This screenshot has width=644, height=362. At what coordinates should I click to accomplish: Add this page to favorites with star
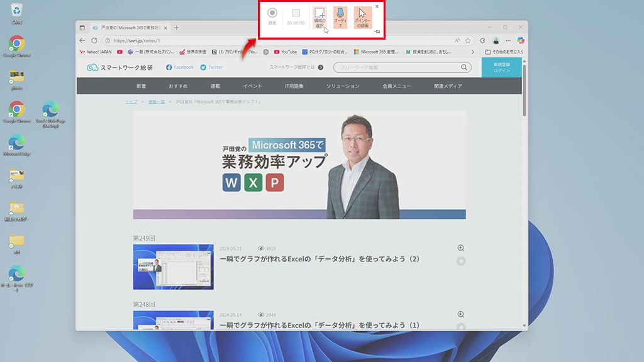click(468, 41)
